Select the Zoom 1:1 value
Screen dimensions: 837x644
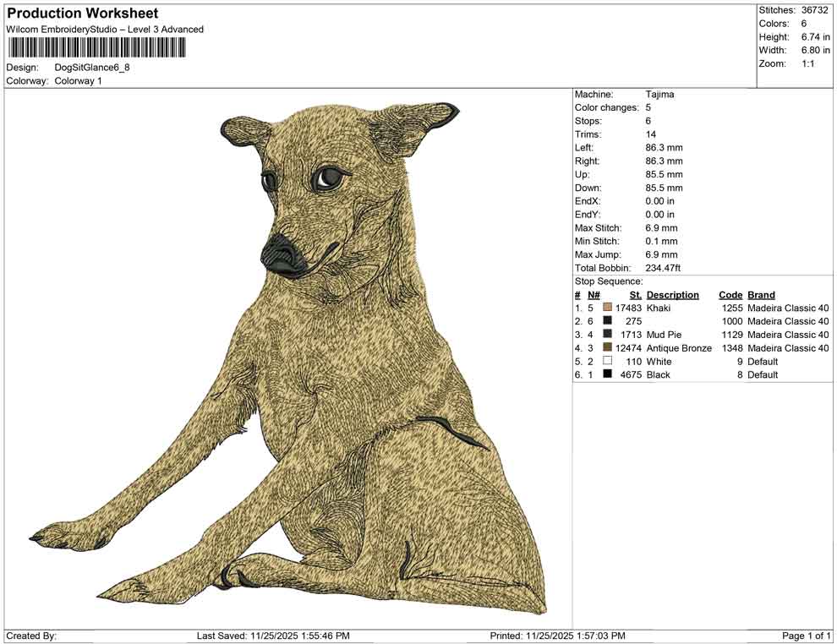(807, 64)
